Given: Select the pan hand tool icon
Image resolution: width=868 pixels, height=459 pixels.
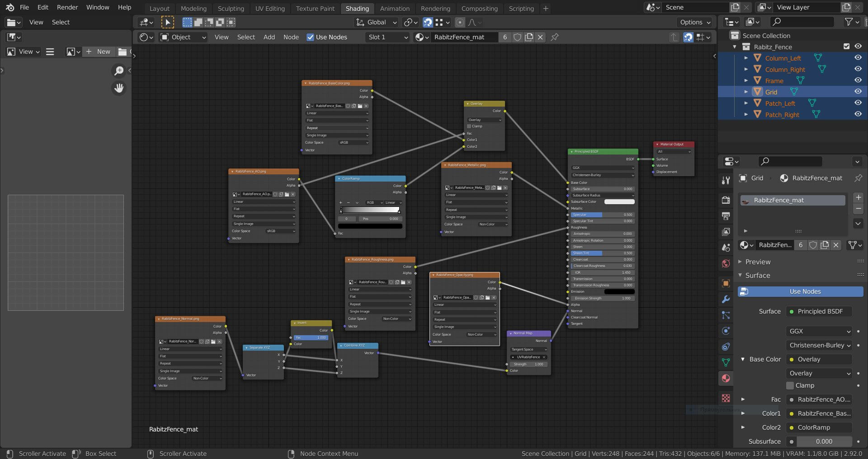Looking at the screenshot, I should tap(119, 88).
